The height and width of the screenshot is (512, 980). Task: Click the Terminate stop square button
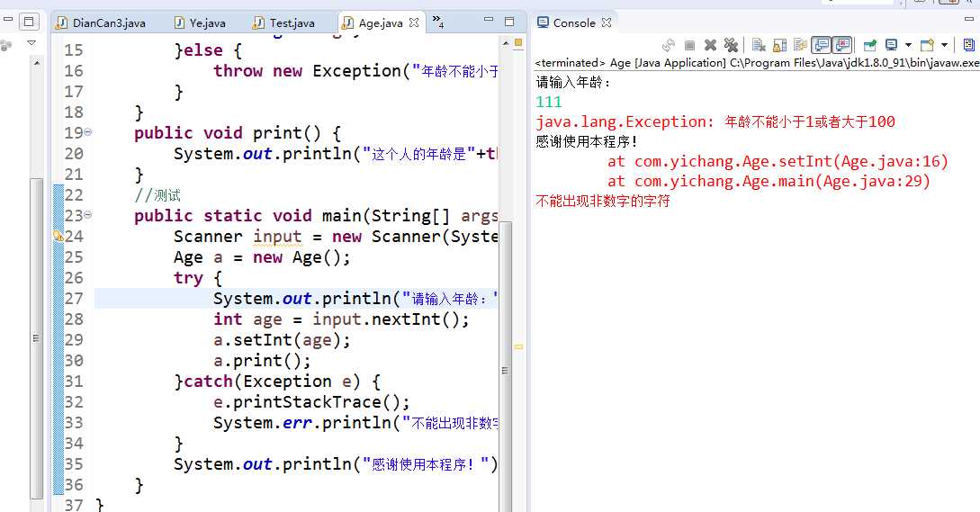689,45
